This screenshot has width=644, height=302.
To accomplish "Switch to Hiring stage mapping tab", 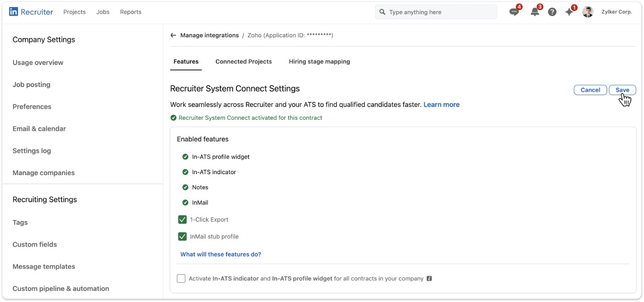I will point(319,61).
